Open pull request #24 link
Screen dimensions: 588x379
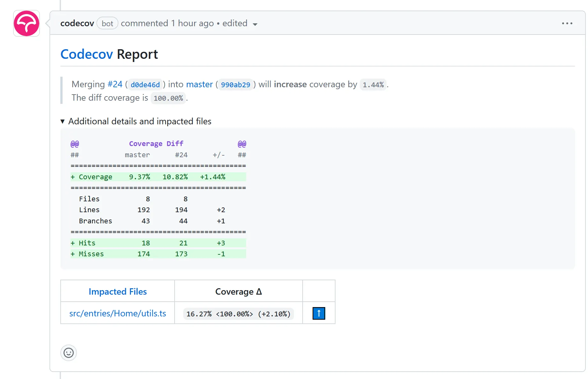(115, 84)
